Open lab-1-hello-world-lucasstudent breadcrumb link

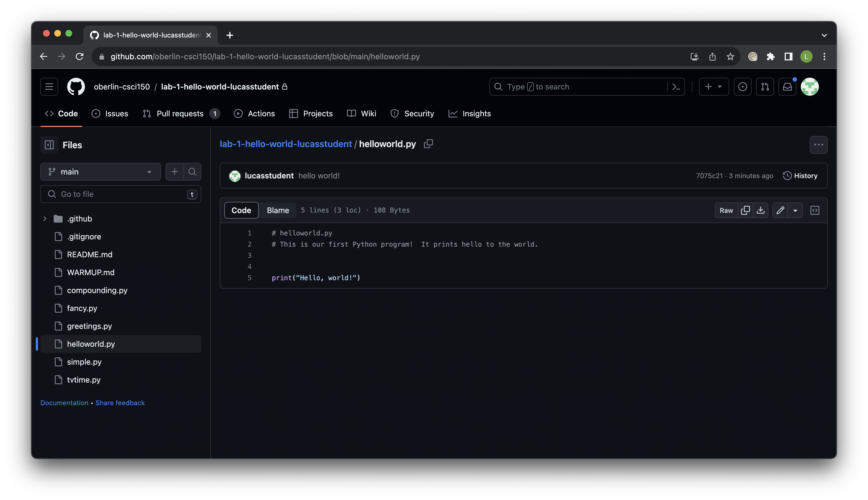click(x=286, y=144)
